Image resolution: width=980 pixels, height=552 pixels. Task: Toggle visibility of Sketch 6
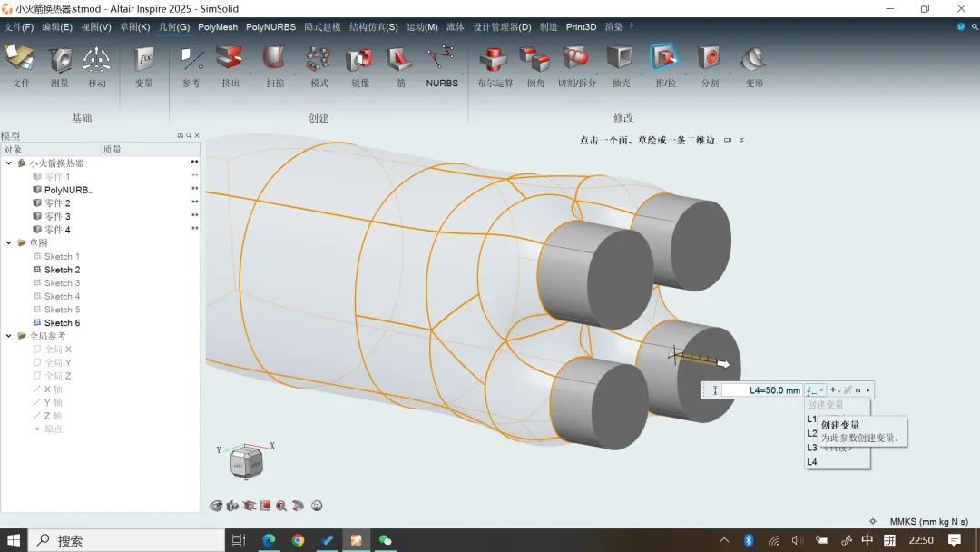tap(37, 323)
